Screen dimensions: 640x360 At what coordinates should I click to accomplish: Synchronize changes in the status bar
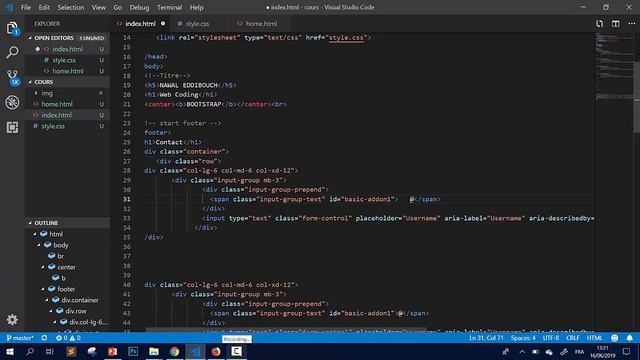coord(44,338)
